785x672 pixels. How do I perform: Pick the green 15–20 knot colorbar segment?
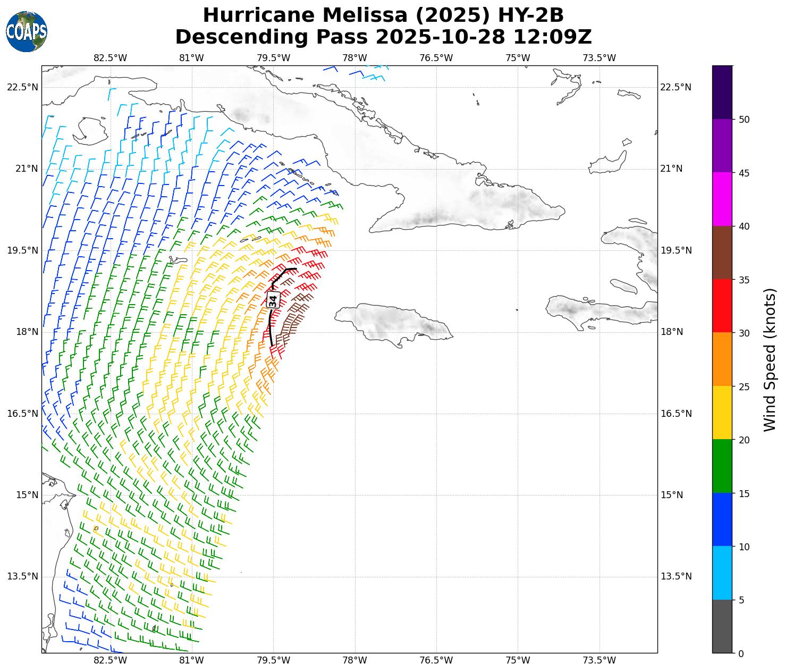(722, 466)
